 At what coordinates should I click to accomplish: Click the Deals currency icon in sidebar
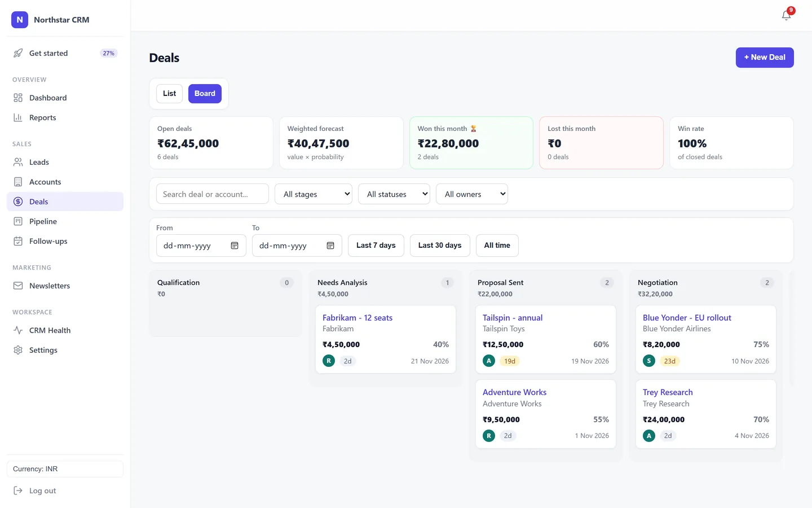pos(18,202)
